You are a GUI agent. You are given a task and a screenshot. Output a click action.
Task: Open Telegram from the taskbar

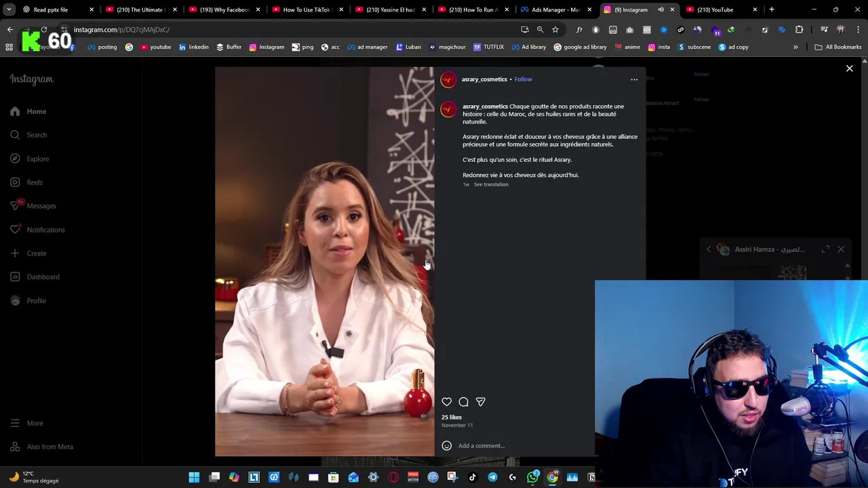(x=492, y=477)
